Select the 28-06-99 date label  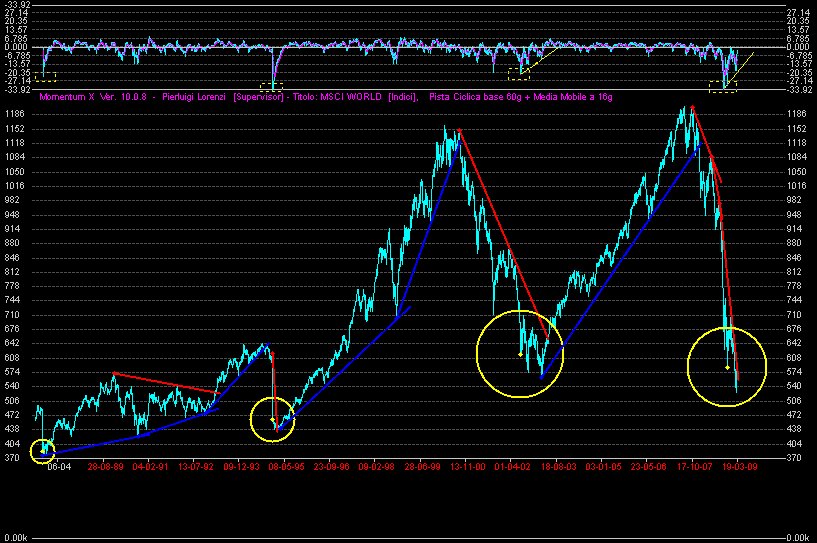422,466
